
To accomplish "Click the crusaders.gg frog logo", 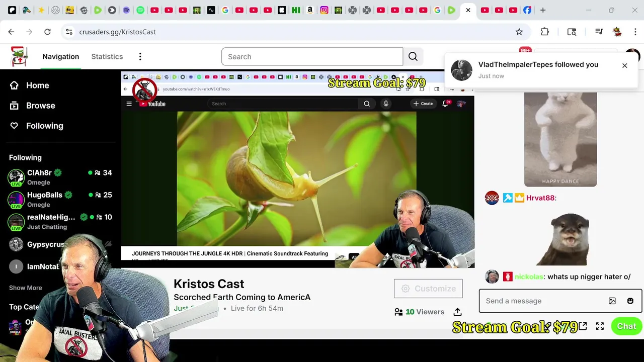I will [x=20, y=56].
